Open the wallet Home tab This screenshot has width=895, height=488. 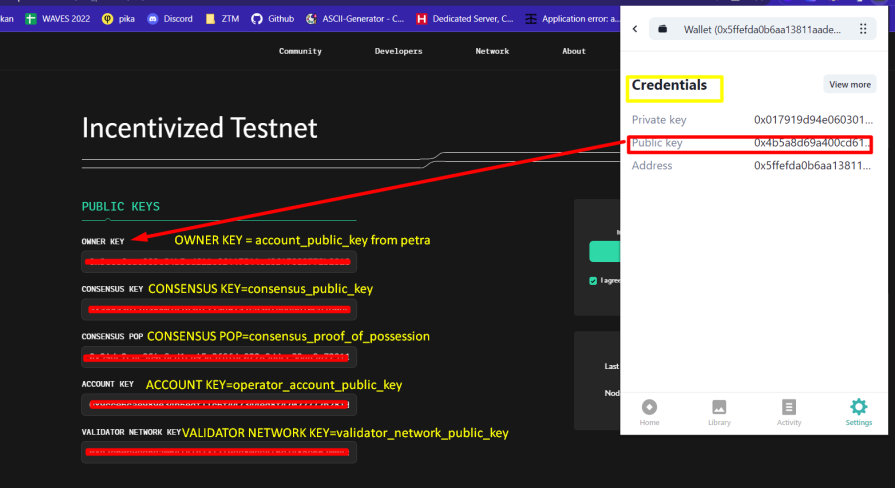point(650,412)
